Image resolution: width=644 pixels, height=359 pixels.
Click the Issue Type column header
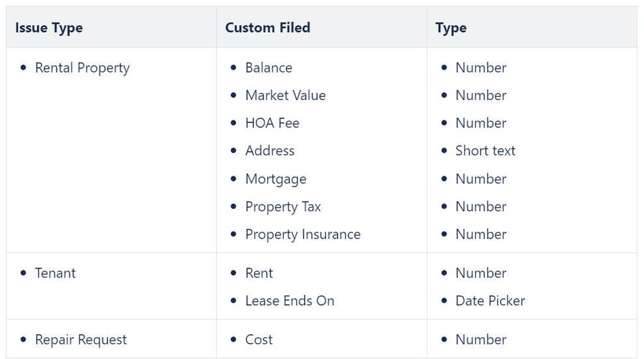pos(49,28)
